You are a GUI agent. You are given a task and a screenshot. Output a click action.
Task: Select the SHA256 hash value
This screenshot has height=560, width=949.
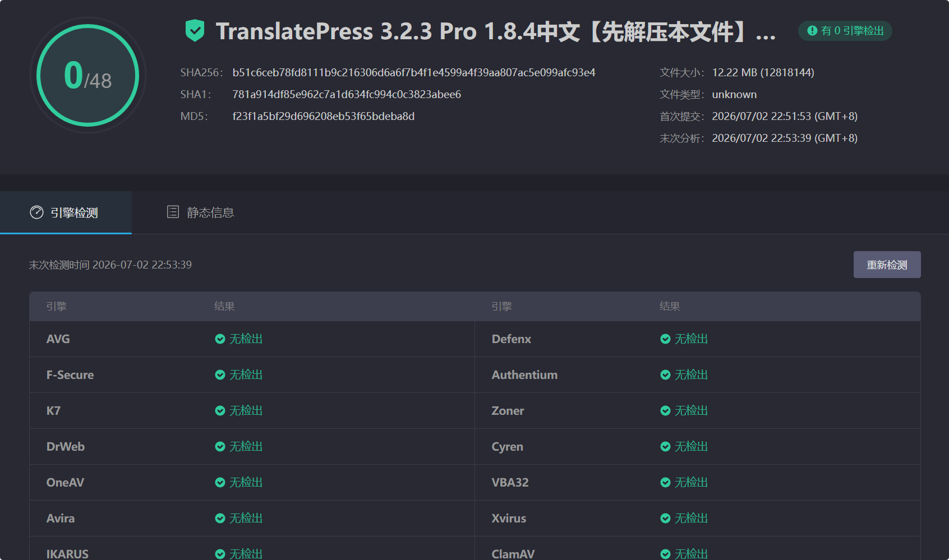point(414,72)
